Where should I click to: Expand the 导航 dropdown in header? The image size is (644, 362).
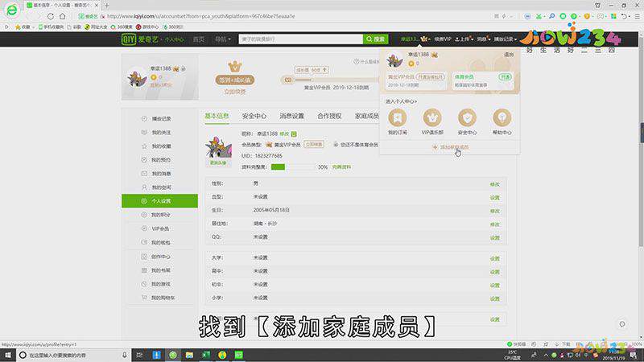click(x=223, y=39)
